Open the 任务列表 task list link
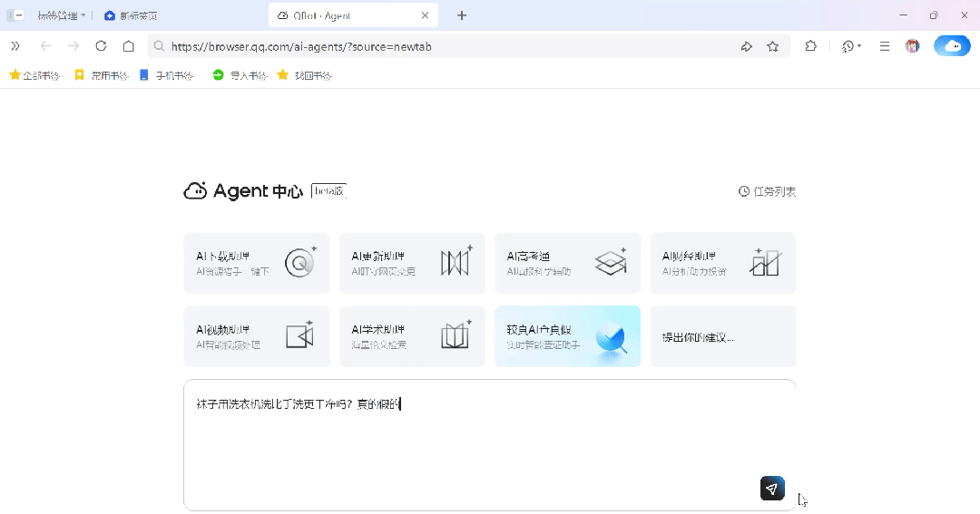980x514 pixels. tap(767, 191)
